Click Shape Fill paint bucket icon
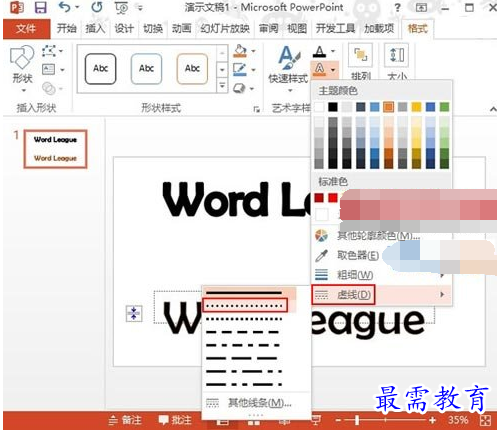The height and width of the screenshot is (430, 497). pyautogui.click(x=240, y=51)
